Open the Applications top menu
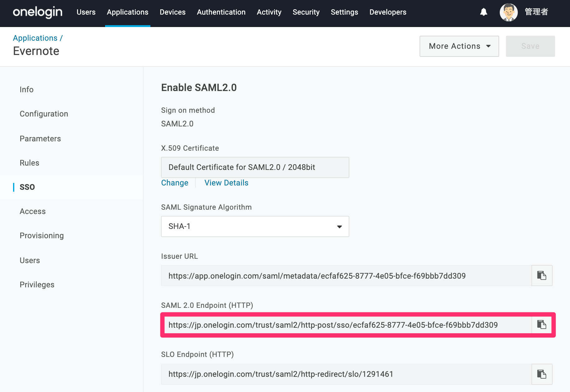The image size is (570, 392). 128,12
